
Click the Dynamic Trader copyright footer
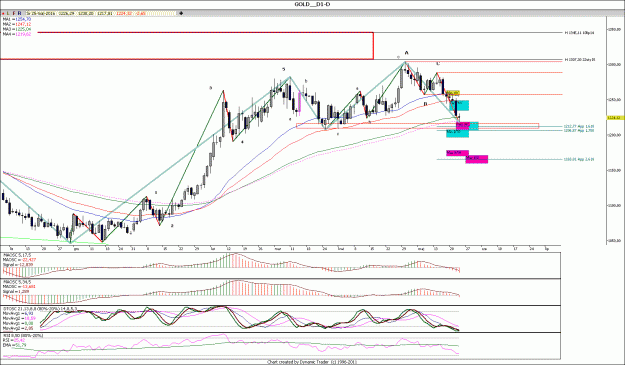pyautogui.click(x=312, y=362)
